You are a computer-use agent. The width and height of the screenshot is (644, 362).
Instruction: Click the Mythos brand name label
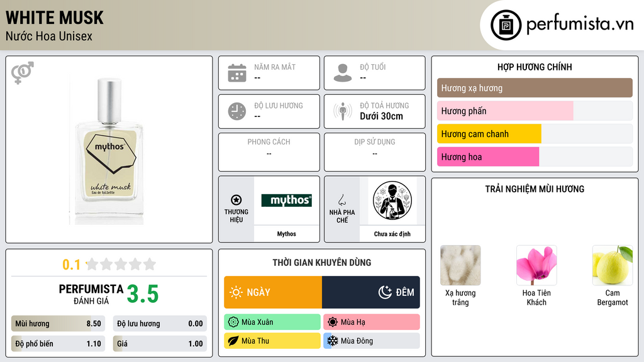(x=286, y=234)
